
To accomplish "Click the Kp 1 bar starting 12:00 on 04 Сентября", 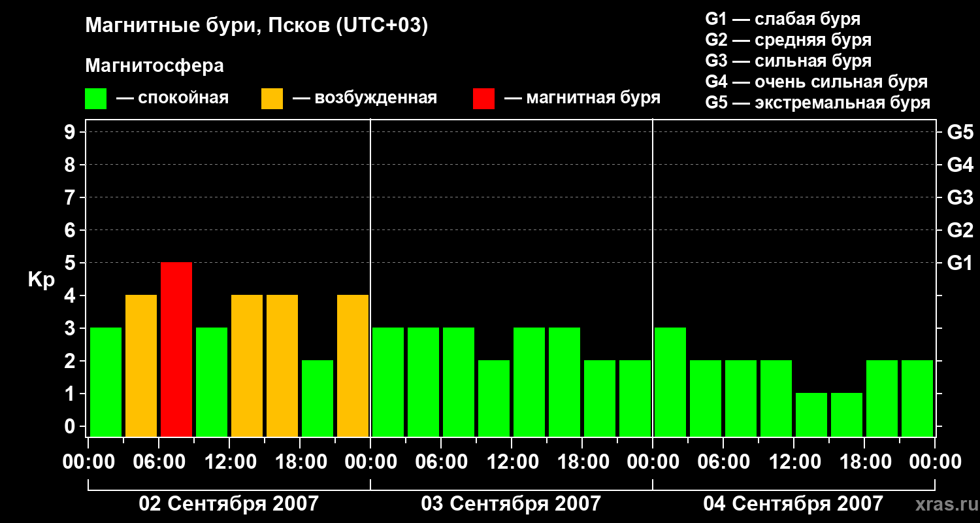I will (811, 415).
